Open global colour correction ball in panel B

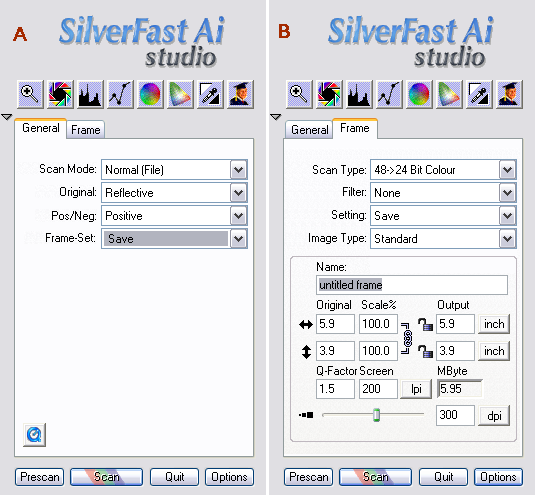click(419, 94)
